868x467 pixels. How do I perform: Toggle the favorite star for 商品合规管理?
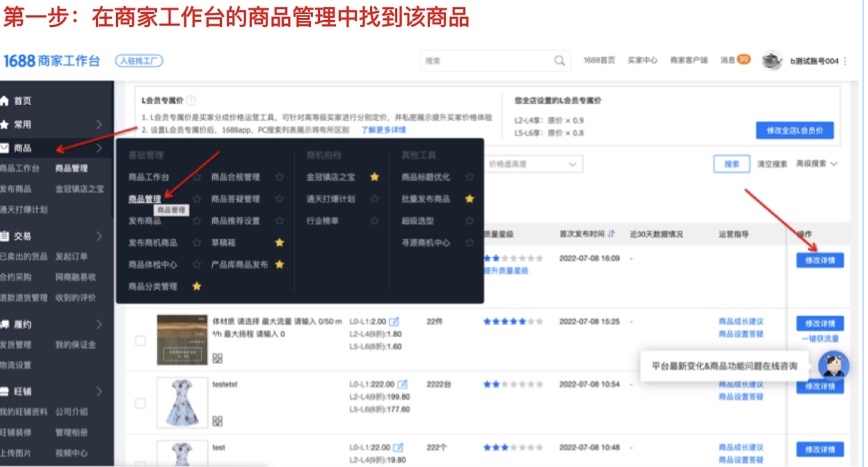click(279, 176)
